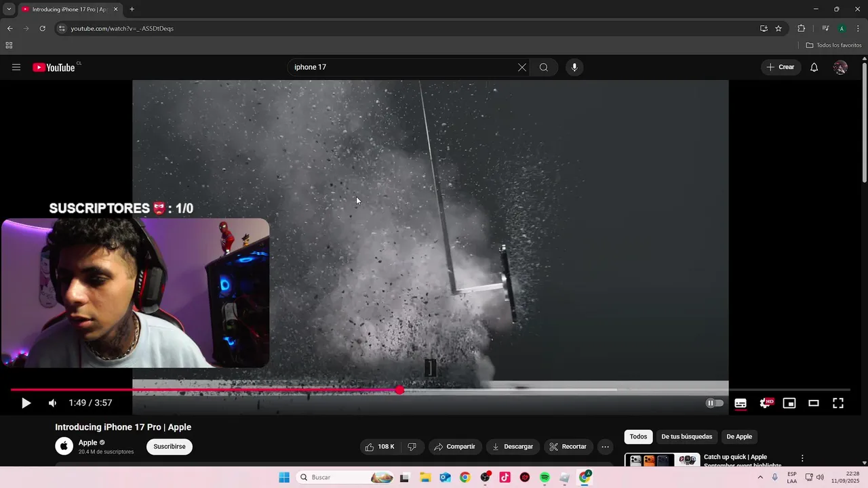Open File Explorer from the taskbar
Image resolution: width=868 pixels, height=488 pixels.
click(425, 477)
